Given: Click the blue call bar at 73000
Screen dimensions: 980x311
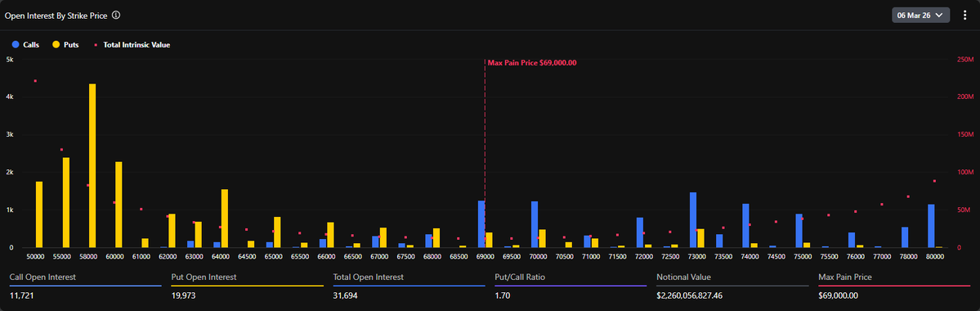Looking at the screenshot, I should point(693,220).
